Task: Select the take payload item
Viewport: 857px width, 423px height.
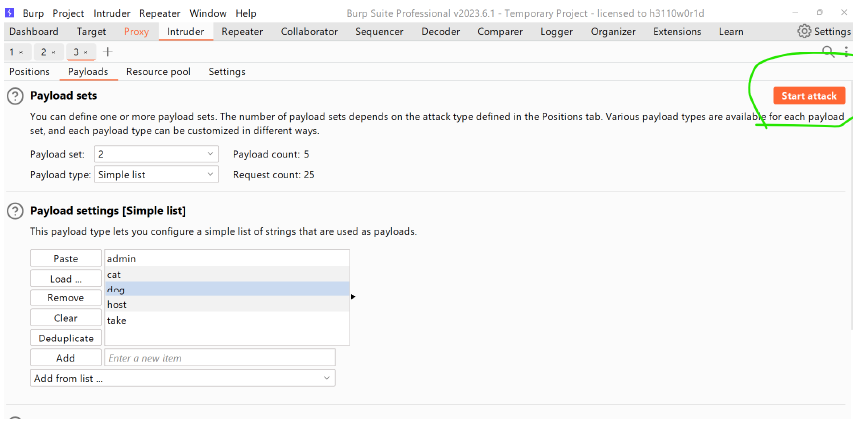Action: point(227,320)
